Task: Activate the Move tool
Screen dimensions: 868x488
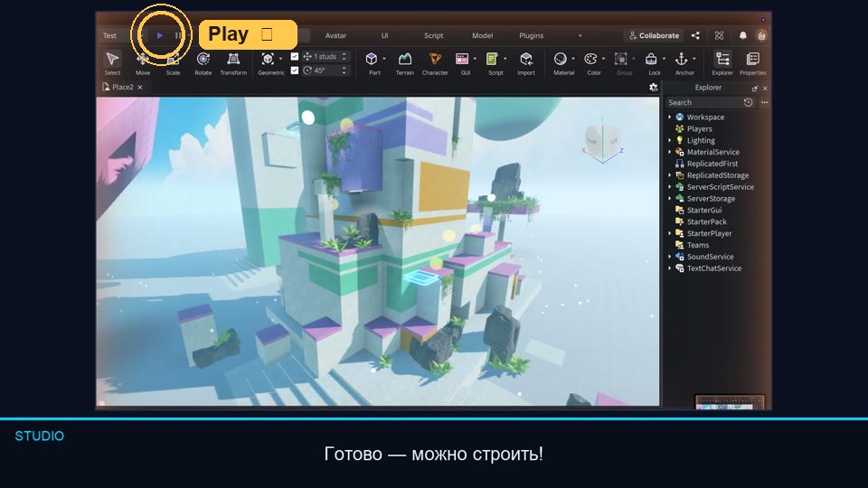Action: coord(143,63)
